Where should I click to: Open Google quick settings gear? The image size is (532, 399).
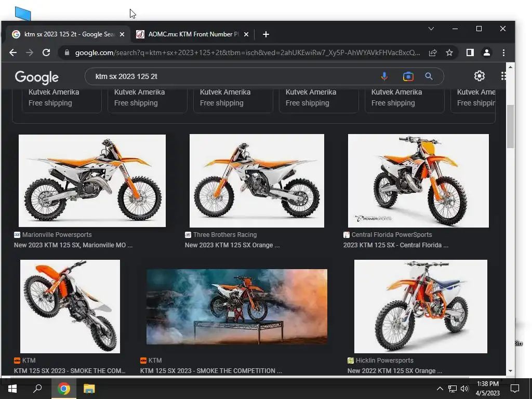pyautogui.click(x=479, y=76)
